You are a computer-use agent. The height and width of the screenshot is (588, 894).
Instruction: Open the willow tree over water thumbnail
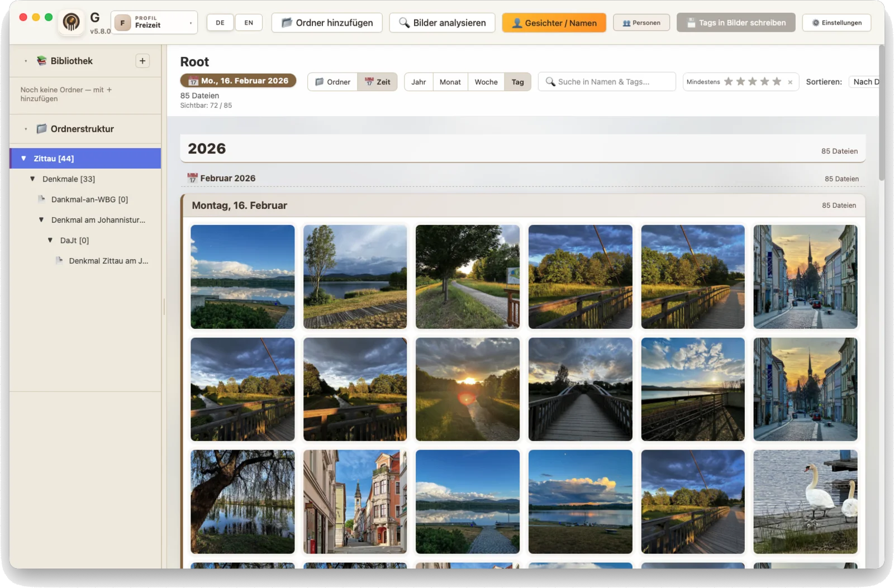(x=242, y=501)
